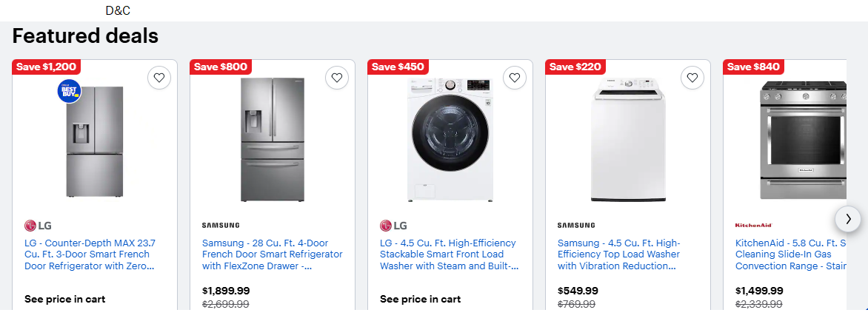The image size is (868, 324).
Task: Save LG refrigerator with heart icon
Action: pyautogui.click(x=159, y=78)
